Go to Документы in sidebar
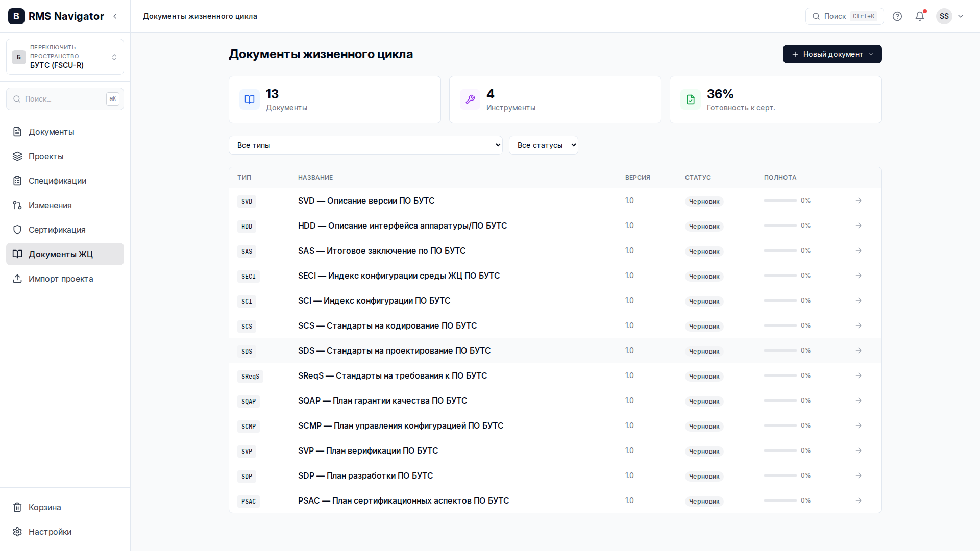980x551 pixels. coord(65,132)
